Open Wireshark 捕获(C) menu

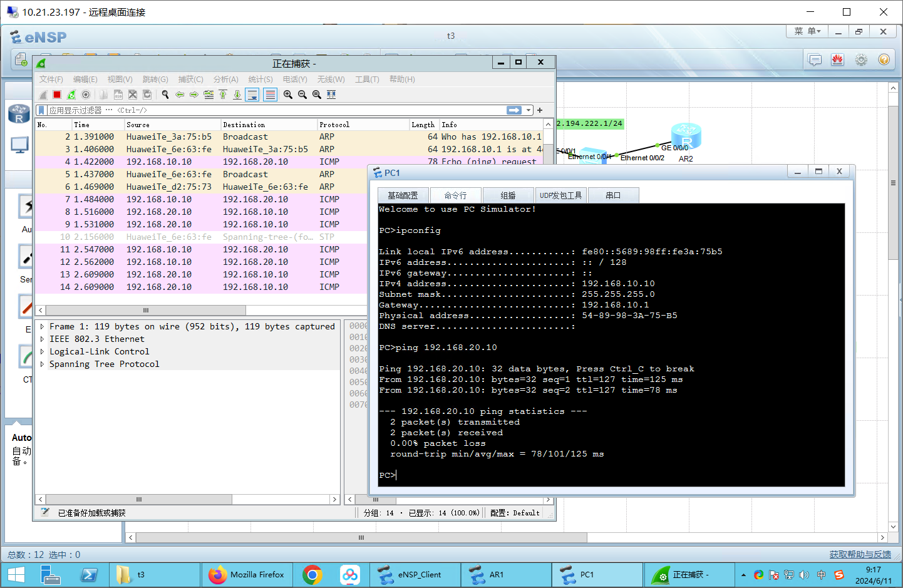coord(190,80)
